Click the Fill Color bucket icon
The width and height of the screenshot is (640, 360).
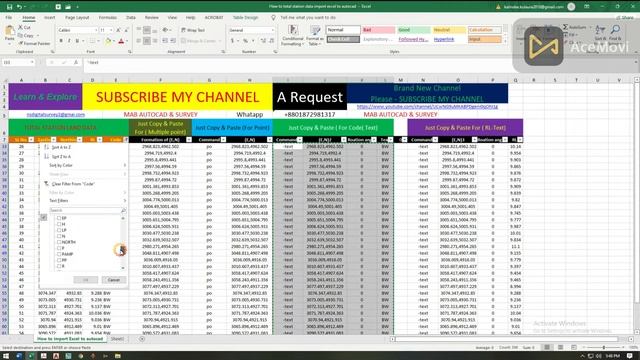click(x=108, y=41)
